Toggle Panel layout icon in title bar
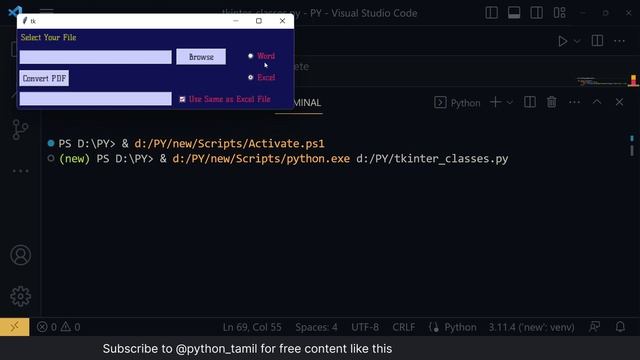The width and height of the screenshot is (640, 360). [x=514, y=13]
